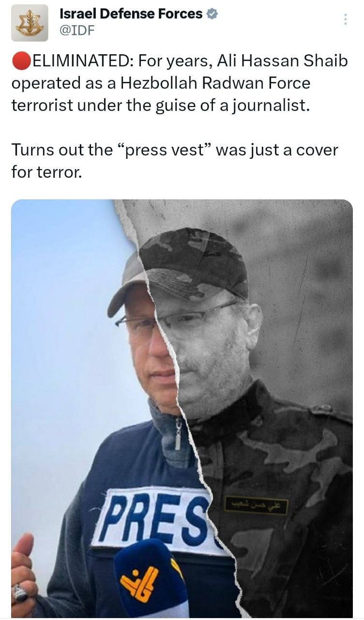Open the Israel Defense Forces account name
The image size is (364, 620).
[131, 14]
